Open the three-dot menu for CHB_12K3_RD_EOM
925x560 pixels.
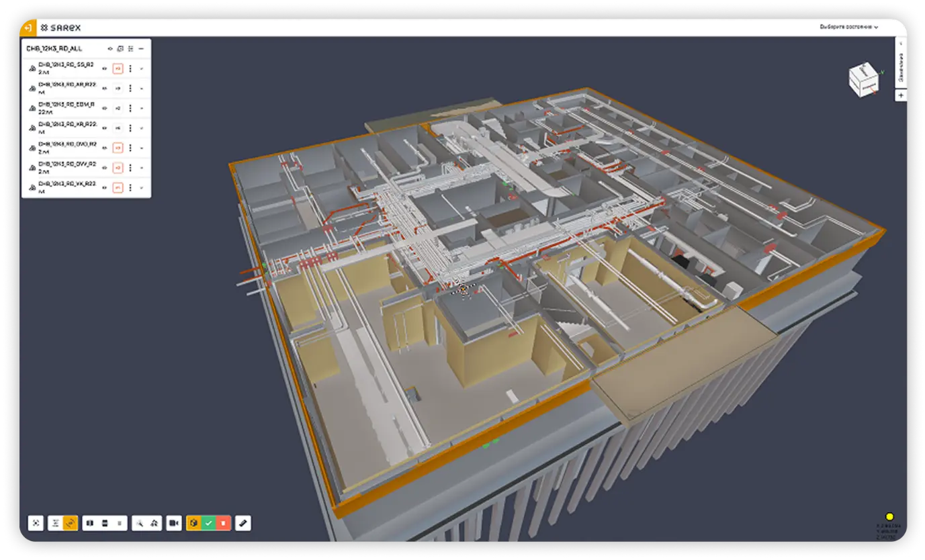click(x=130, y=108)
